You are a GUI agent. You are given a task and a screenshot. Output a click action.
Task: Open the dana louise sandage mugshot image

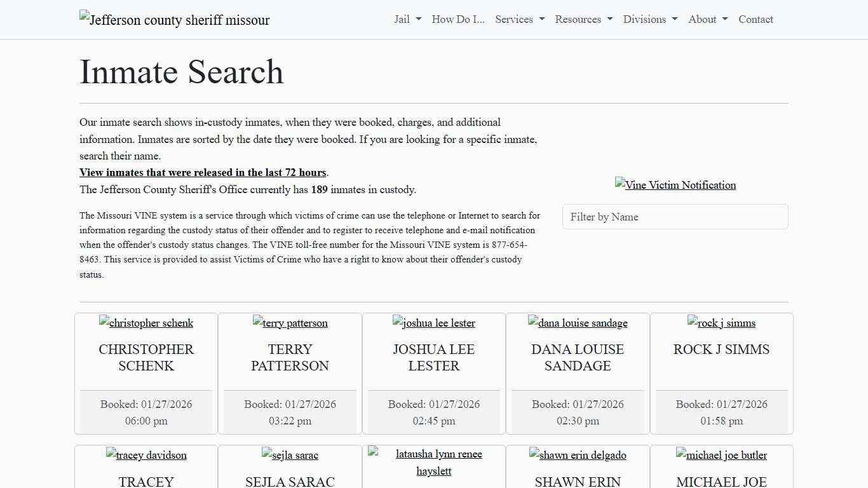click(x=578, y=323)
